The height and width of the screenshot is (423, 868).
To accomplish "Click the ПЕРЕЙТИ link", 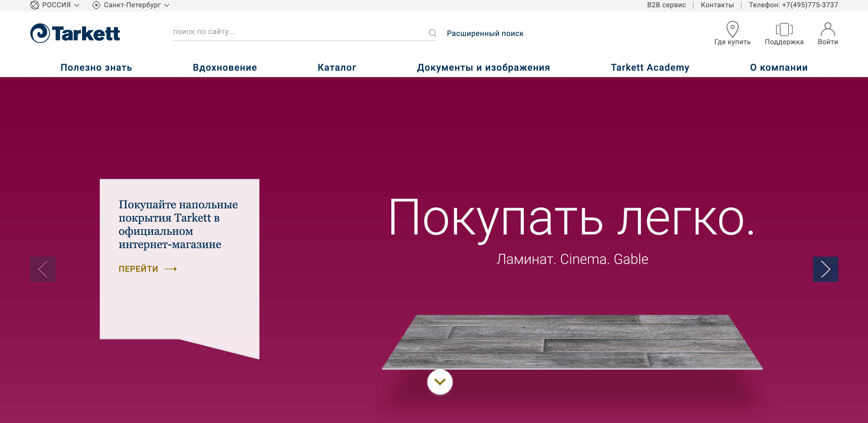I will coord(138,269).
